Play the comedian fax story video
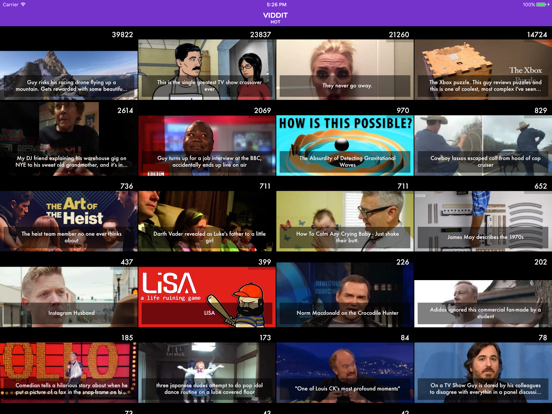Screen dimensions: 552x414 (x=69, y=373)
